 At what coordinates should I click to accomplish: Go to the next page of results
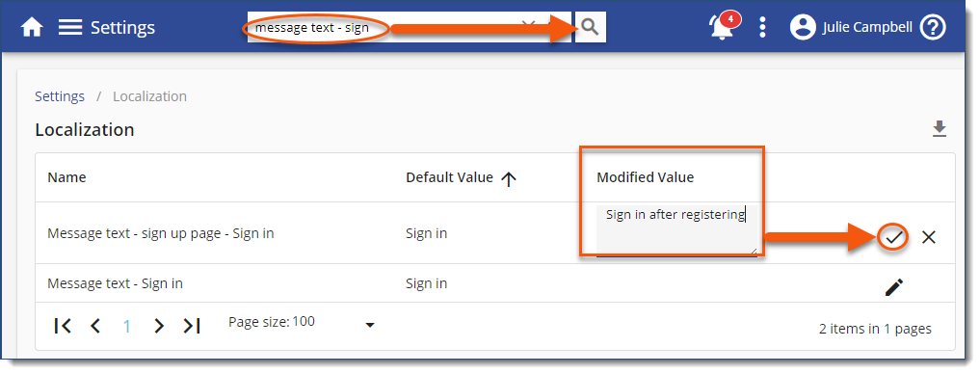(x=159, y=326)
